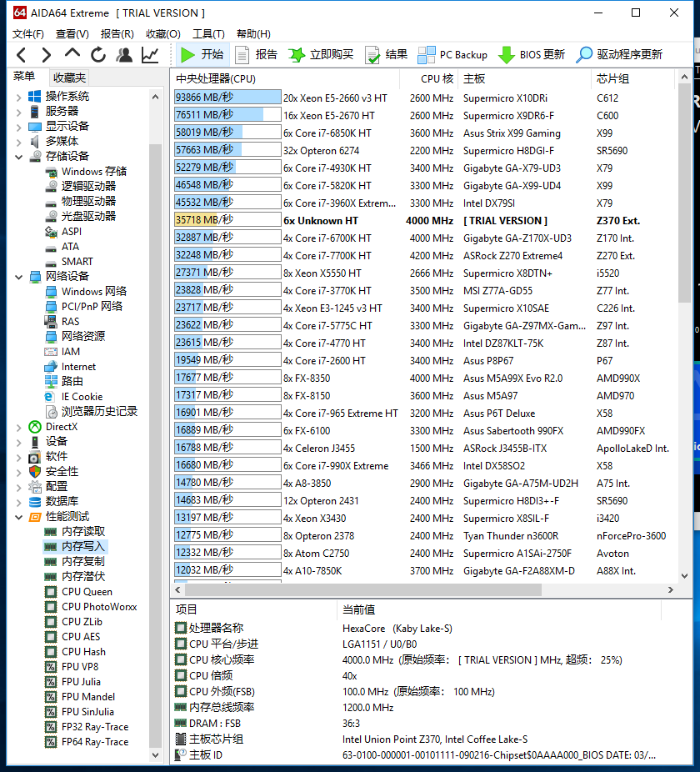Open the 查看(V) menu

(x=72, y=34)
